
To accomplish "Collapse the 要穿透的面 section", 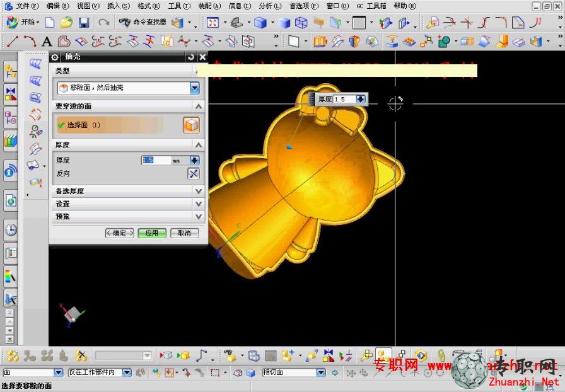I will tap(199, 107).
